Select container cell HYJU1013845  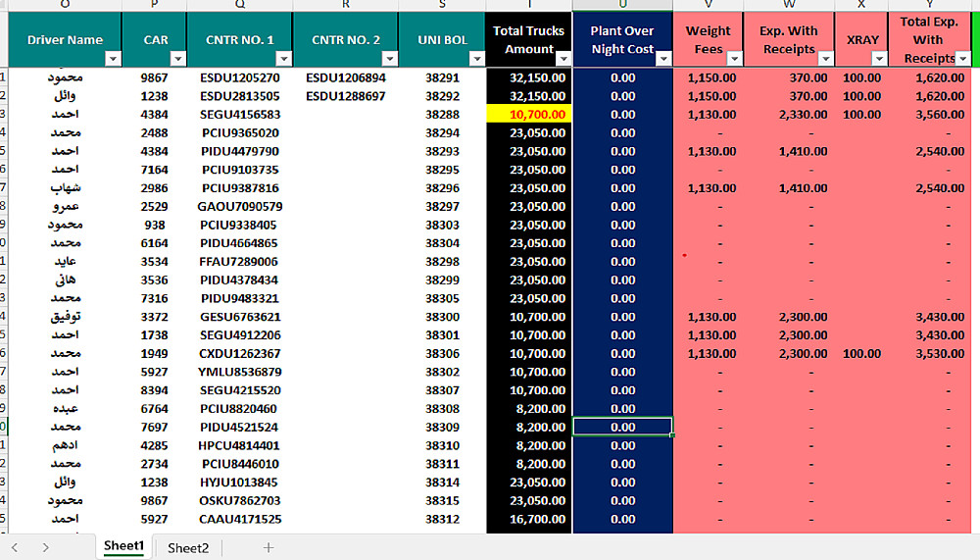(x=240, y=483)
